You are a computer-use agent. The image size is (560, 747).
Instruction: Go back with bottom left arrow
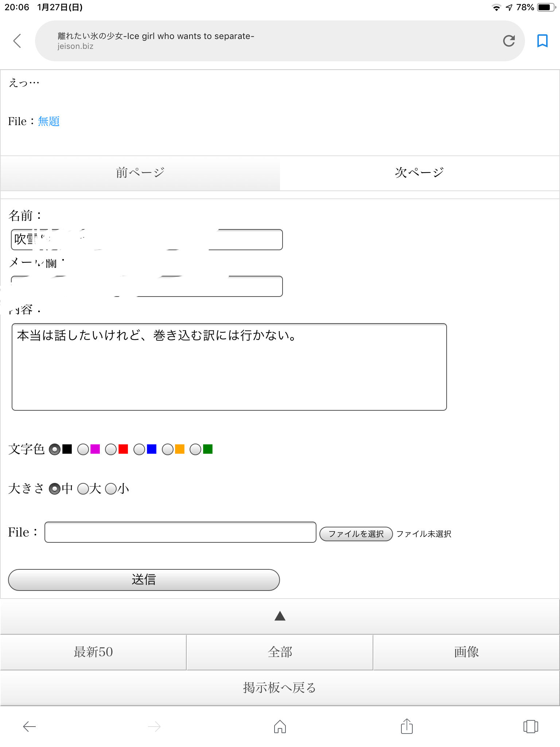[29, 726]
